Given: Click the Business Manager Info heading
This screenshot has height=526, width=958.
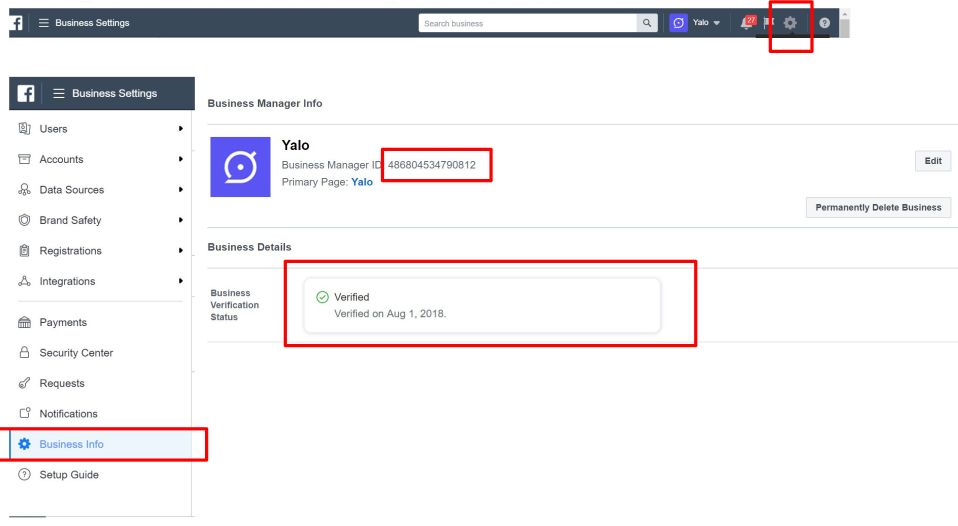Looking at the screenshot, I should coord(265,103).
